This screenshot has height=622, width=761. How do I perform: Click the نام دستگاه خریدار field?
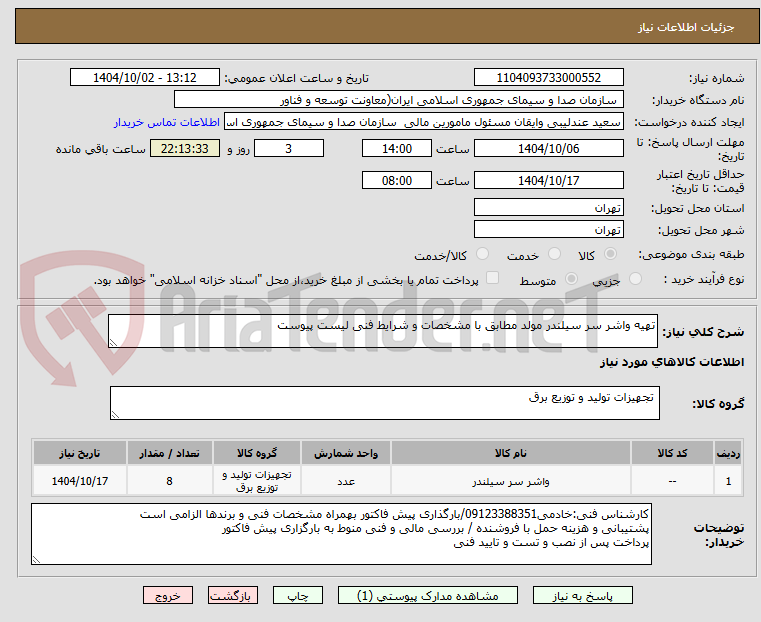[398, 100]
